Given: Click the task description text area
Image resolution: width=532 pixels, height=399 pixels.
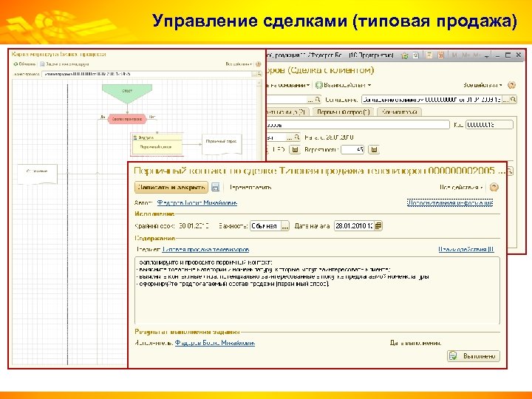Looking at the screenshot, I should pos(317,291).
